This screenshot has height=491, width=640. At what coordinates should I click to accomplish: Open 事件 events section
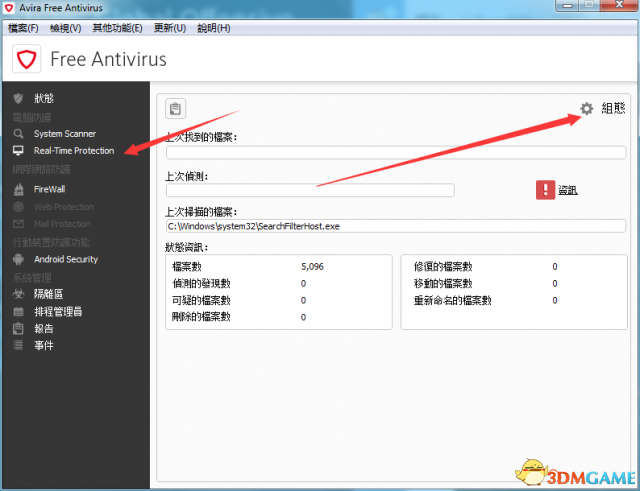[x=44, y=345]
